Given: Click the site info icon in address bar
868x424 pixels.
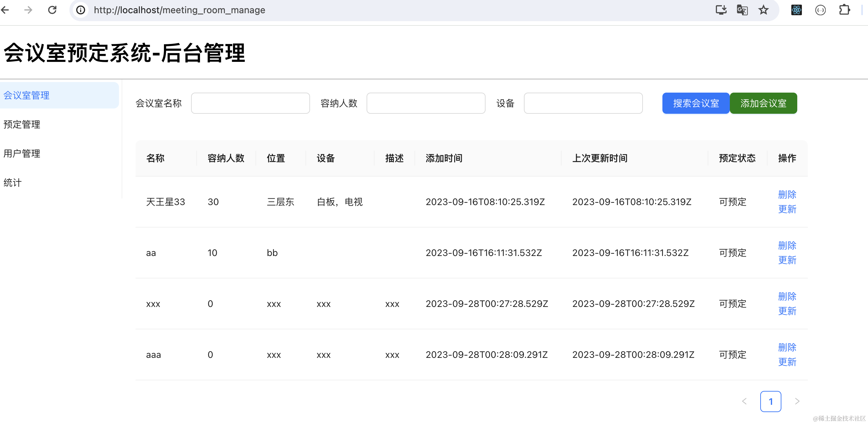Looking at the screenshot, I should [x=81, y=10].
